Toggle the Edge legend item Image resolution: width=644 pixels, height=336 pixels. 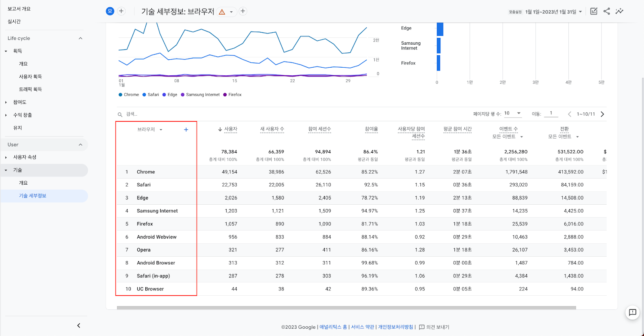170,95
